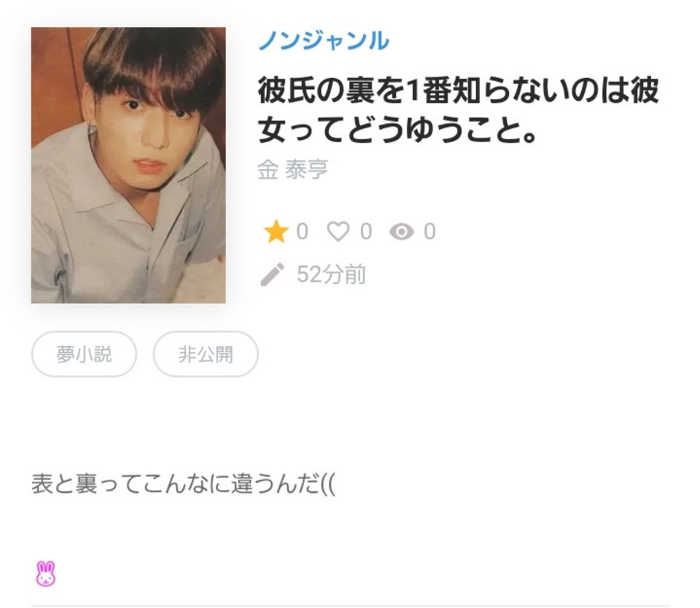This screenshot has height=608, width=700.
Task: Tap the view count next to eye
Action: [429, 232]
